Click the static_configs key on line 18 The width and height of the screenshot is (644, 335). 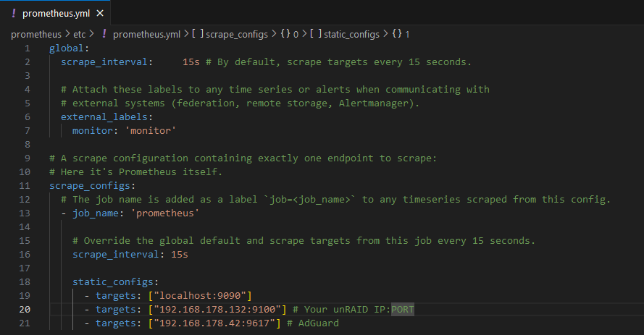(112, 282)
